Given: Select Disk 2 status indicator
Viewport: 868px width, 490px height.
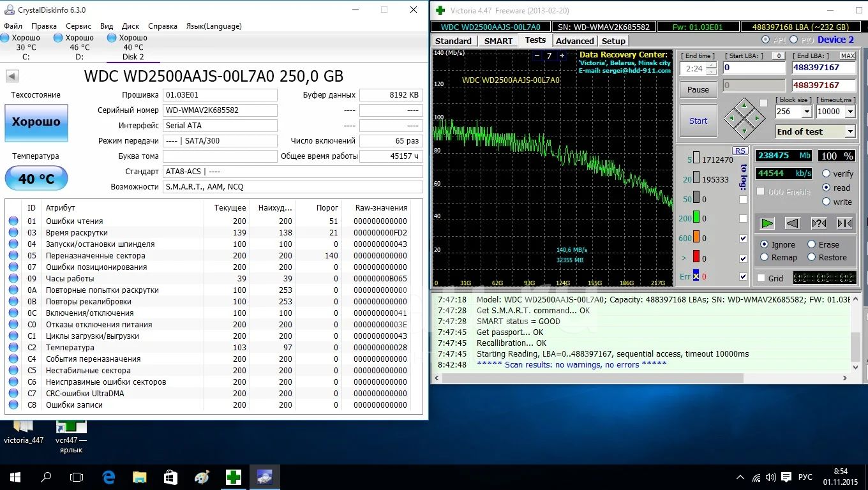Looking at the screenshot, I should coord(112,38).
